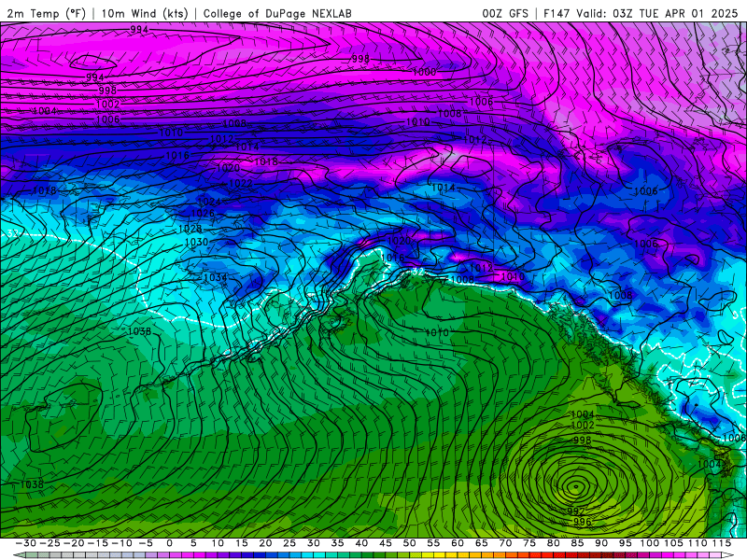
Task: Click the "F147 Valid: 03Z TUE APR 01 2025" text
Action: coord(641,13)
